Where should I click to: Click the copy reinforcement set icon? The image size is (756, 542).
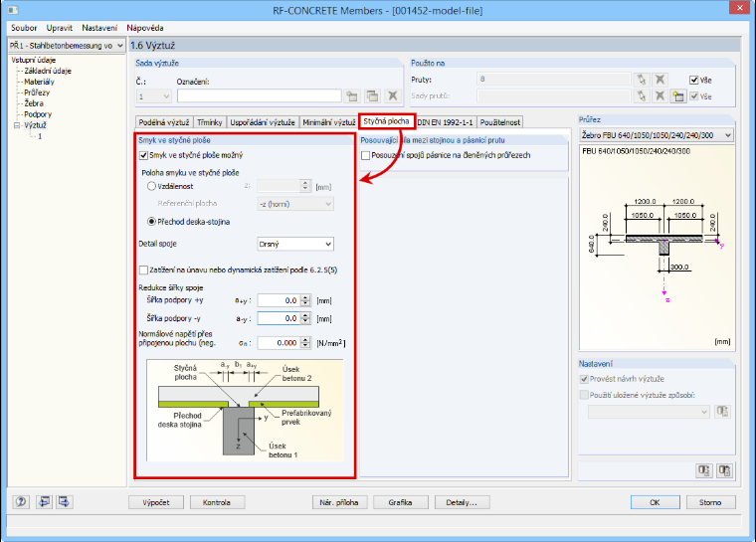(372, 95)
